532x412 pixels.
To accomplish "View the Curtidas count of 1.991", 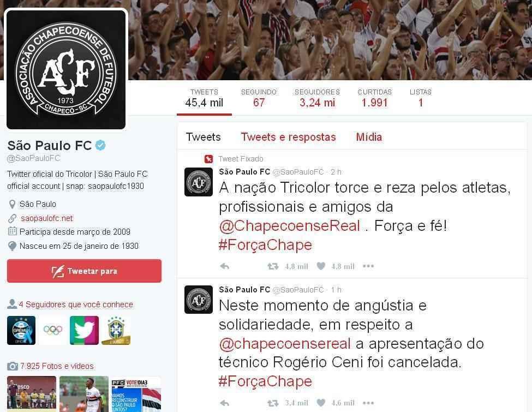I will 374,98.
